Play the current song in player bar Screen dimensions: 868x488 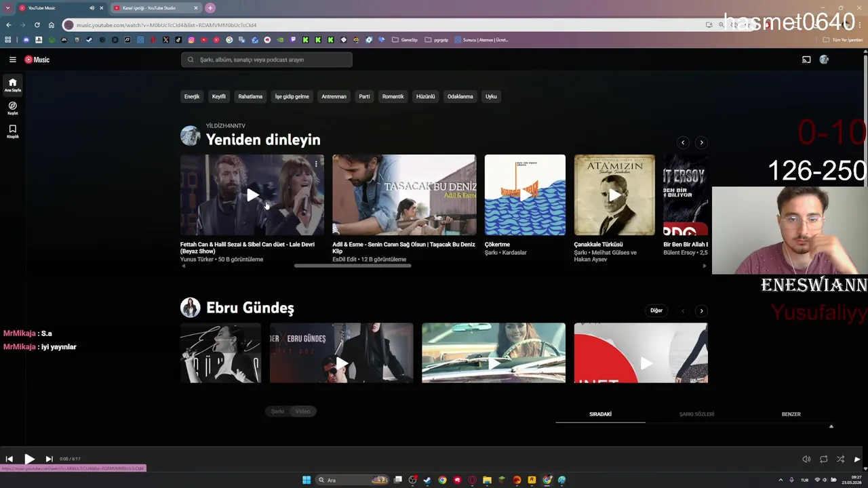tap(29, 459)
